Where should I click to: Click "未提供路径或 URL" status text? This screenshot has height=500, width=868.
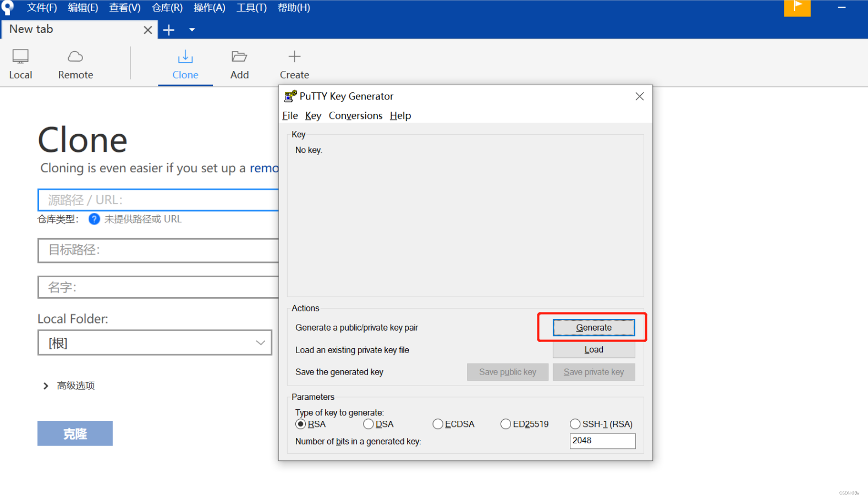[x=143, y=219]
